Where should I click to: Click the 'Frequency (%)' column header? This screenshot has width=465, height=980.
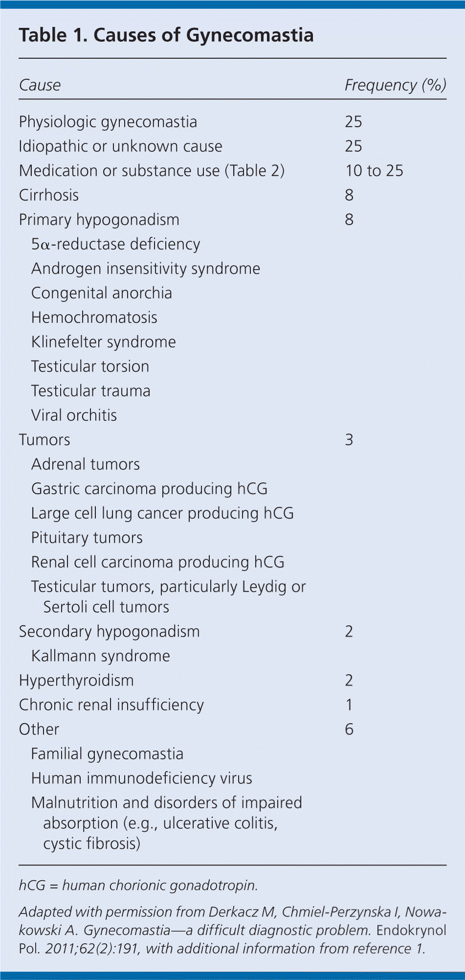pyautogui.click(x=395, y=85)
